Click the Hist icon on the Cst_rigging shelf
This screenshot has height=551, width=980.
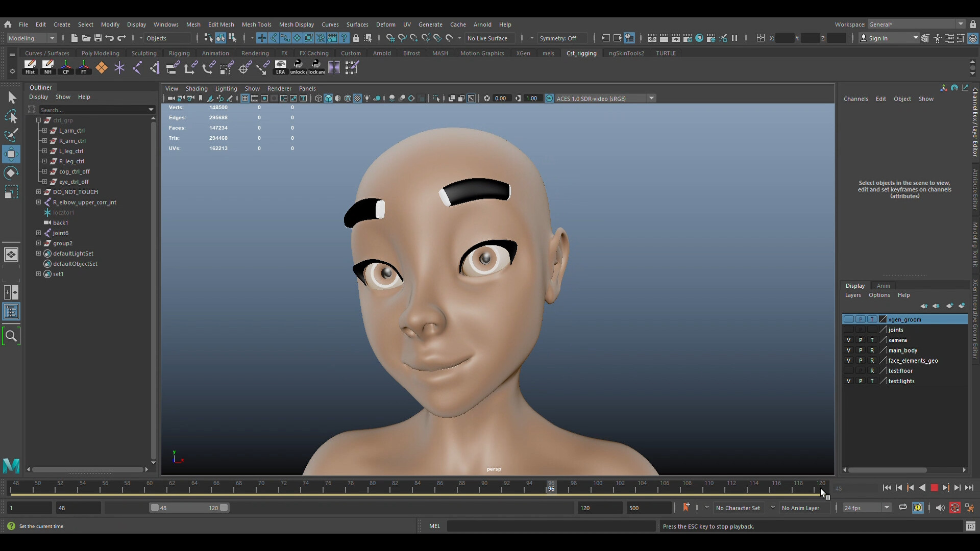click(x=30, y=67)
